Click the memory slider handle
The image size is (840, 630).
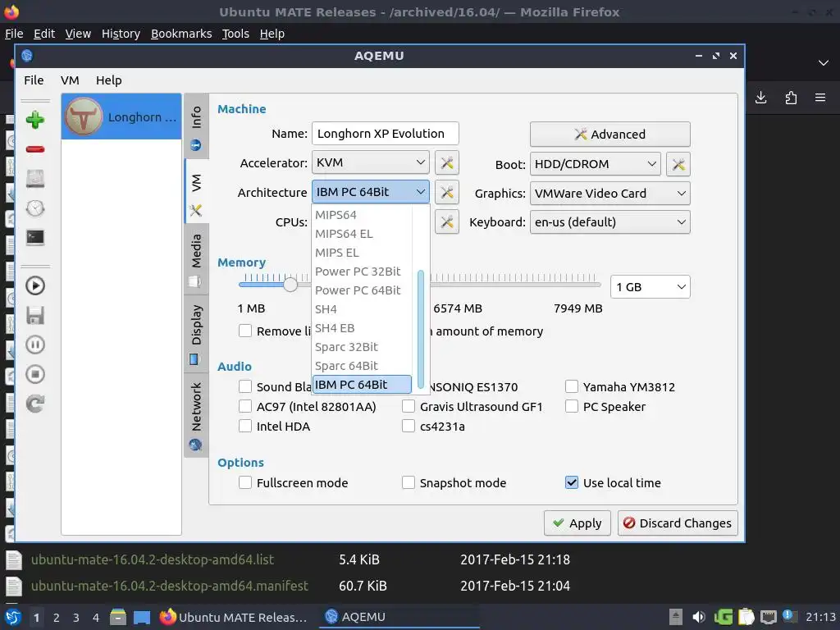tap(290, 284)
